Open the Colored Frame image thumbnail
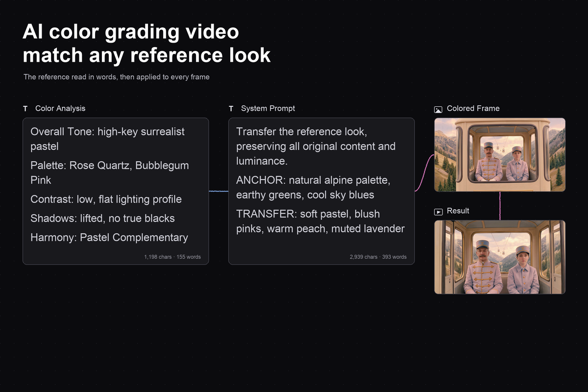The height and width of the screenshot is (392, 588). (500, 154)
